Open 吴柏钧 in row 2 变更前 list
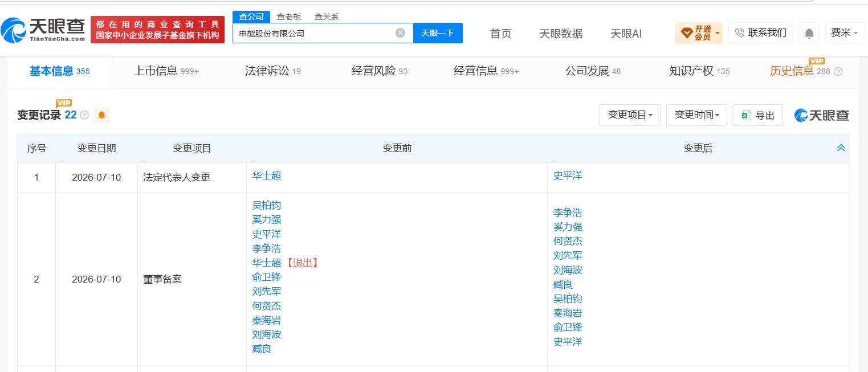Image resolution: width=868 pixels, height=372 pixels. tap(267, 205)
